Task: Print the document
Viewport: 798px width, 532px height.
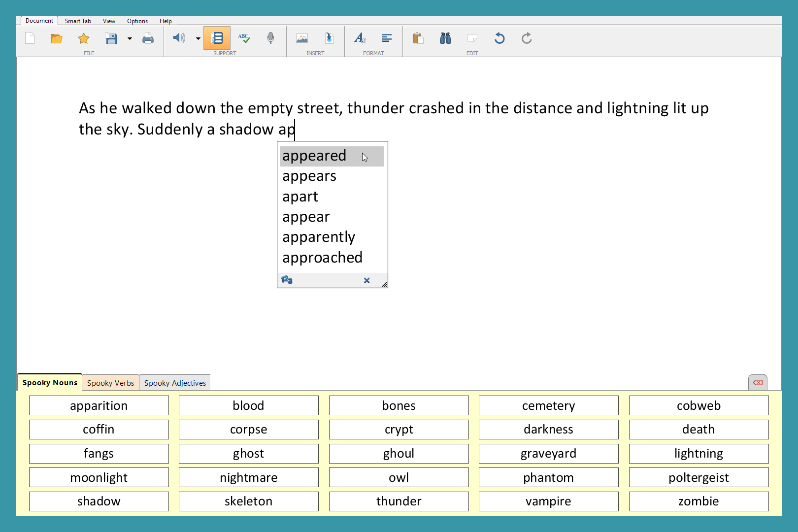Action: click(x=148, y=38)
